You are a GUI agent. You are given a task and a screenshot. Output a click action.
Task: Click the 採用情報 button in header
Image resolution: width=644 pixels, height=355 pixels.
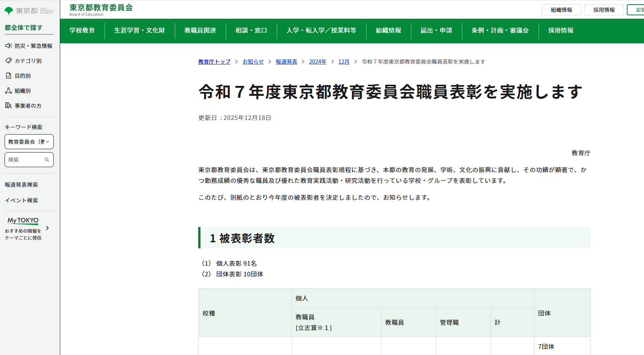point(604,10)
